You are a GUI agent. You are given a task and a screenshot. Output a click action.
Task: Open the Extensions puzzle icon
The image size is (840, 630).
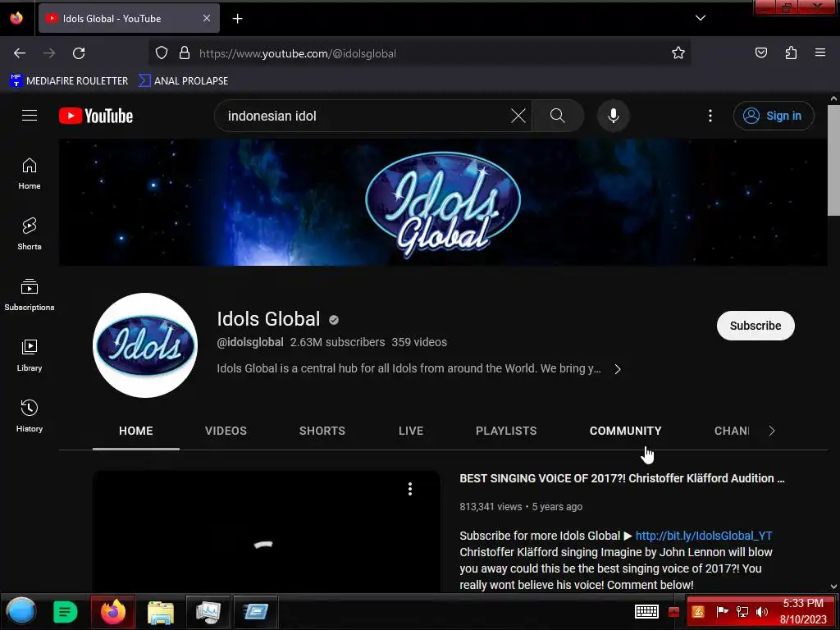coord(791,53)
